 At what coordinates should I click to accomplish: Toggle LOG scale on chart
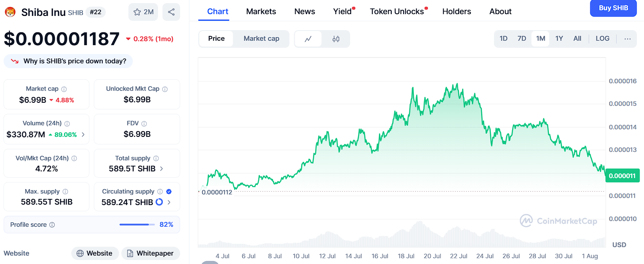click(602, 39)
